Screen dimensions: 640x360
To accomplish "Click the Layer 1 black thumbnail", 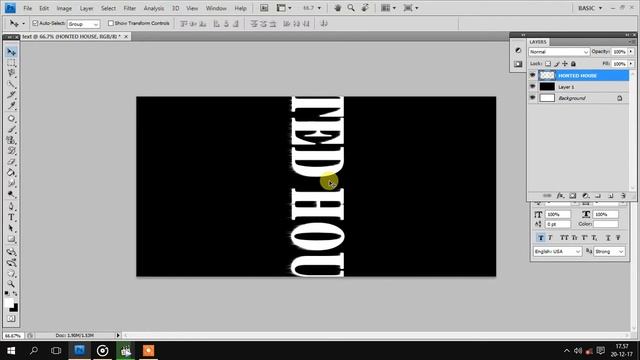I will pos(547,87).
